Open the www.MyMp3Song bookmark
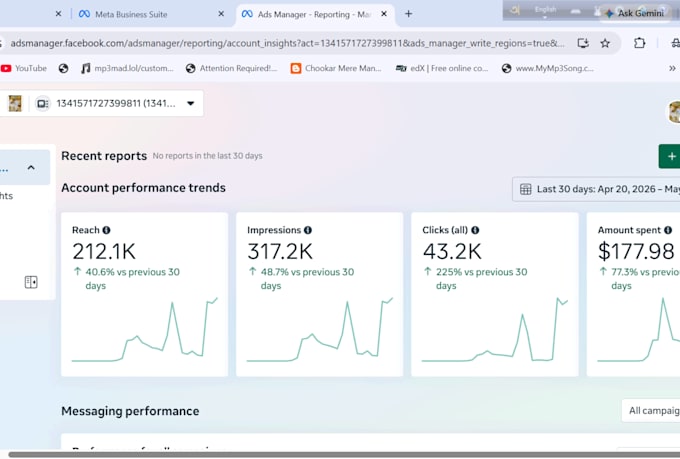Image resolution: width=680 pixels, height=459 pixels. (547, 68)
